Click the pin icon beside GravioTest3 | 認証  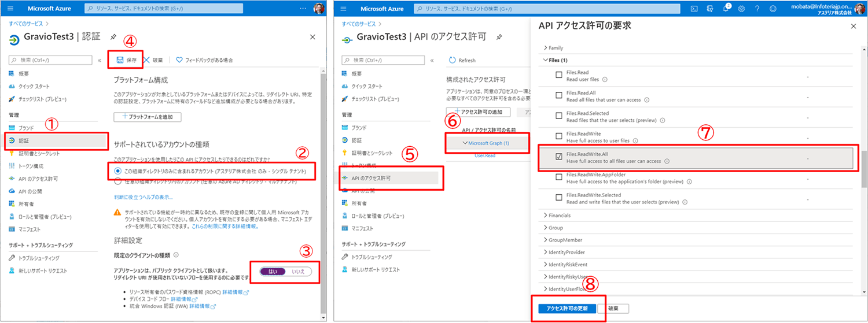(x=113, y=36)
